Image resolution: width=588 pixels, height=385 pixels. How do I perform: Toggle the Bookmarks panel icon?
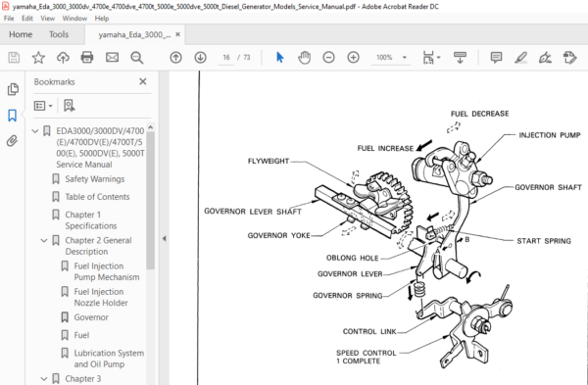coord(12,115)
